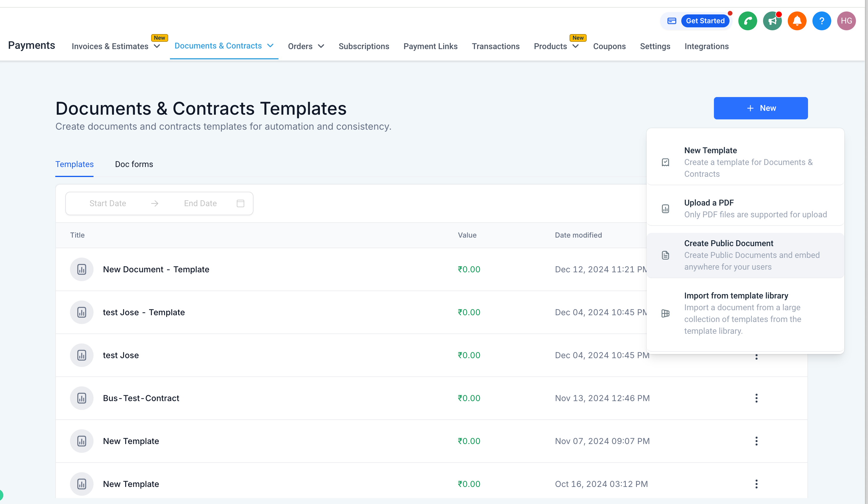The height and width of the screenshot is (504, 868).
Task: Click the Start Date input field
Action: tap(107, 203)
